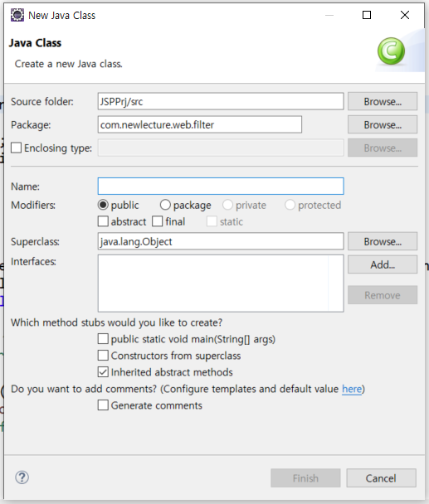
Task: Close the dialog with the X button
Action: click(x=405, y=15)
